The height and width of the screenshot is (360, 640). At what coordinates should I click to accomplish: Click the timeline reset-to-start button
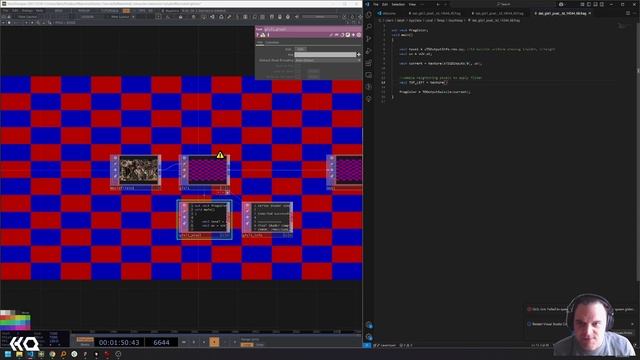(x=184, y=342)
